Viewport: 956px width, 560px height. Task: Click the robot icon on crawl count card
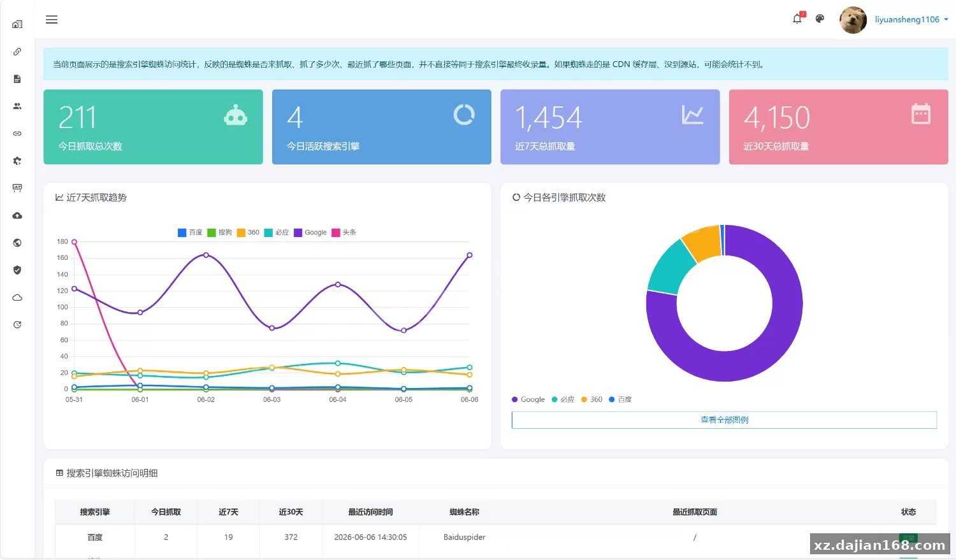(235, 115)
